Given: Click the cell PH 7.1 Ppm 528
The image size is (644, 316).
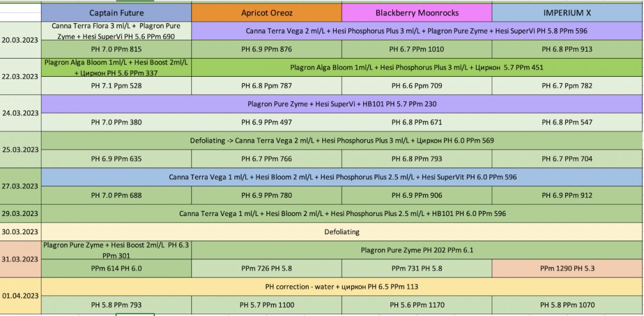Looking at the screenshot, I should click(117, 86).
